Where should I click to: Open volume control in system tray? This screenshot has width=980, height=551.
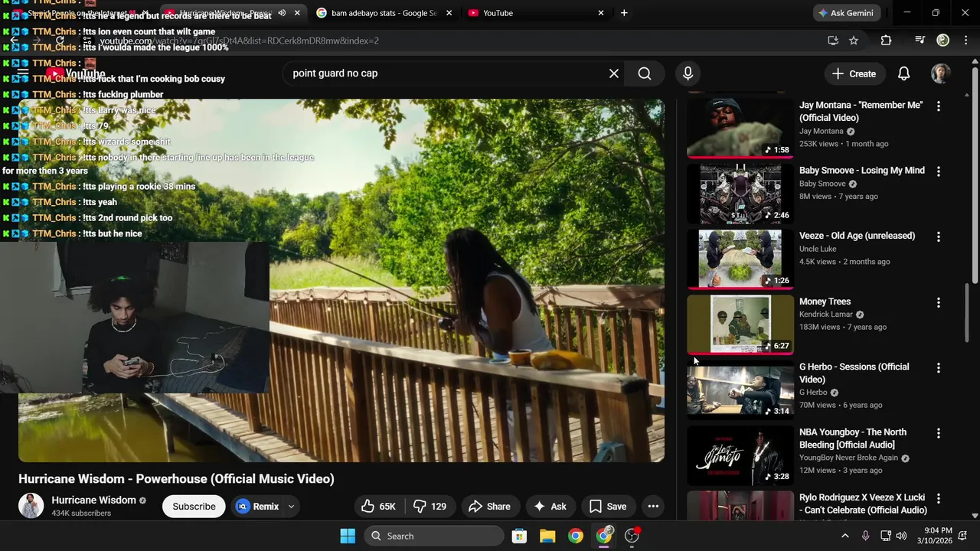pos(901,536)
